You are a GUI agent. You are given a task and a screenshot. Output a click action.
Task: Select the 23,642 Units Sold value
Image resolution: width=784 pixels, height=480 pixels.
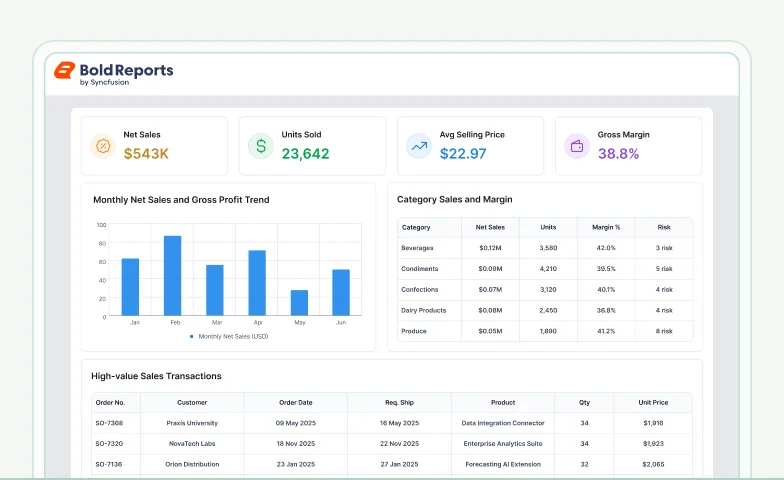point(306,154)
